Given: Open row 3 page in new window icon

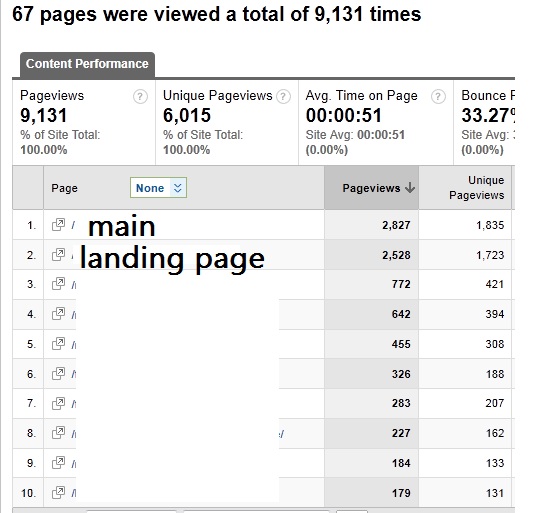Looking at the screenshot, I should 58,284.
